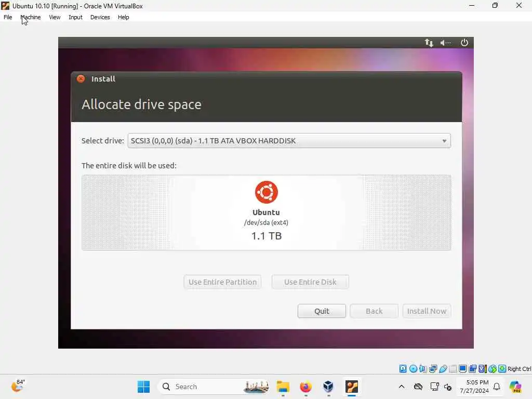This screenshot has width=532, height=399.
Task: Click the hard disk activity indicator icon
Action: pyautogui.click(x=403, y=369)
